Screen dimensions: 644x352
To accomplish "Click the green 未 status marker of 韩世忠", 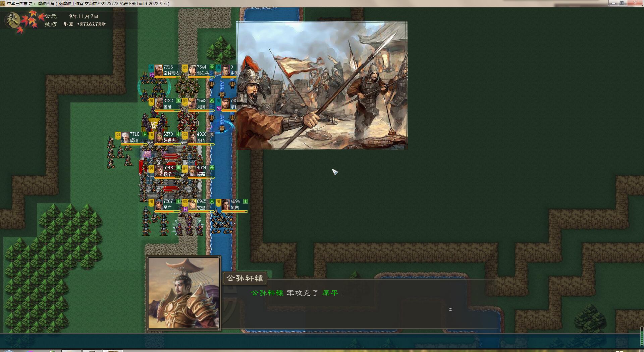I will coord(178,134).
